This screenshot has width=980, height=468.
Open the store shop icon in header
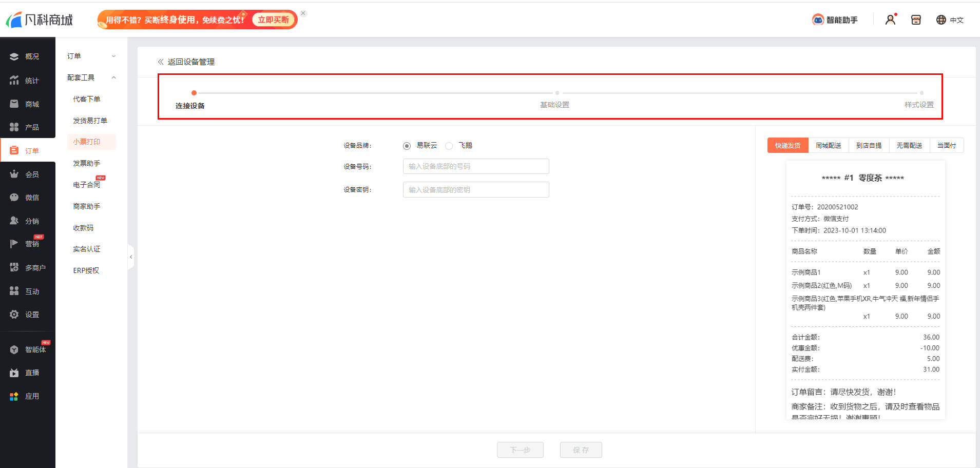pyautogui.click(x=916, y=19)
